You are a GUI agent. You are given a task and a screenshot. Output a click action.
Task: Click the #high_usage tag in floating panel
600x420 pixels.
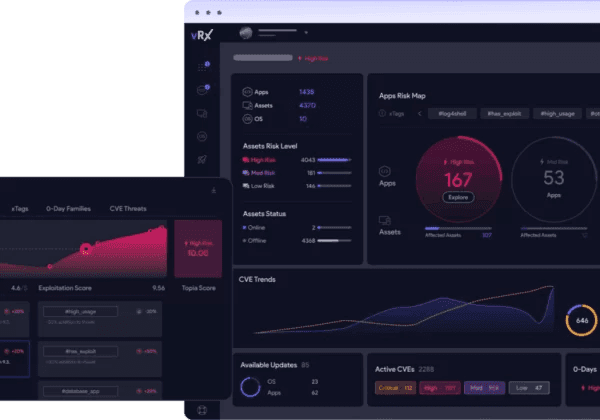point(80,311)
